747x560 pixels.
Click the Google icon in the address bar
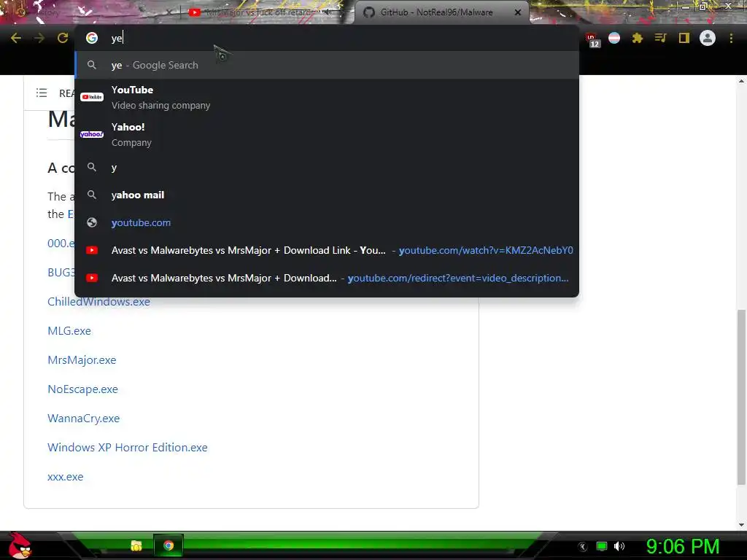(x=92, y=38)
